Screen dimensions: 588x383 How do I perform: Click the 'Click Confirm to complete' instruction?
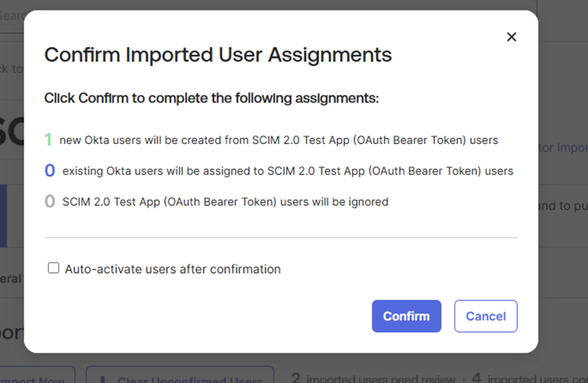pos(211,98)
